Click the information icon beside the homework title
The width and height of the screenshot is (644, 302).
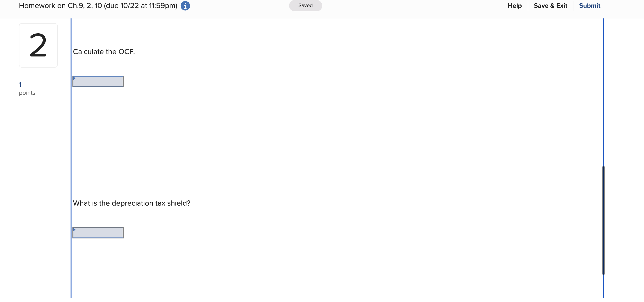(185, 5)
